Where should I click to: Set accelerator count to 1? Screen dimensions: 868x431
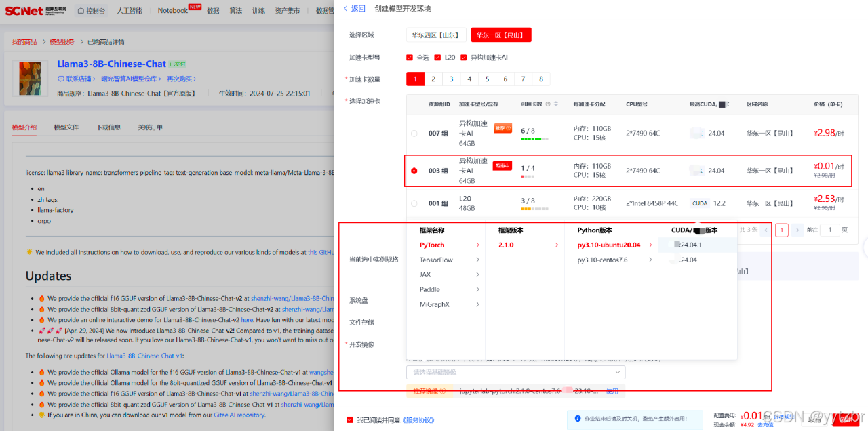click(415, 79)
